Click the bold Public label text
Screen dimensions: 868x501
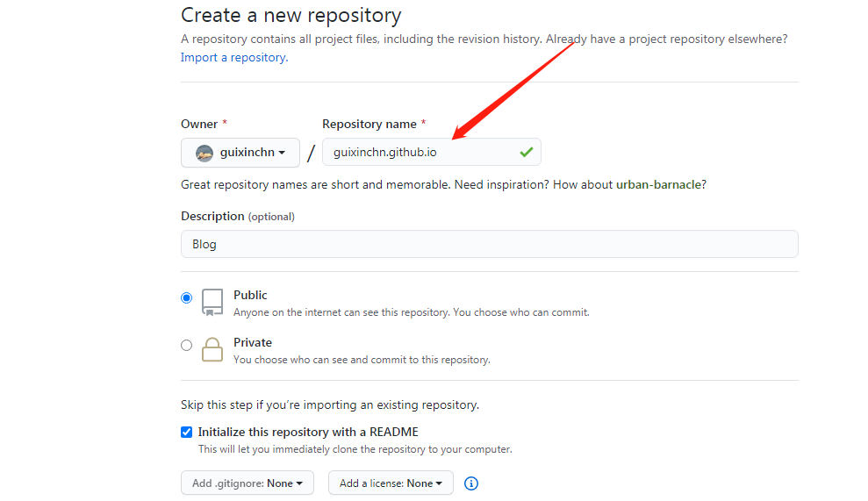click(250, 295)
